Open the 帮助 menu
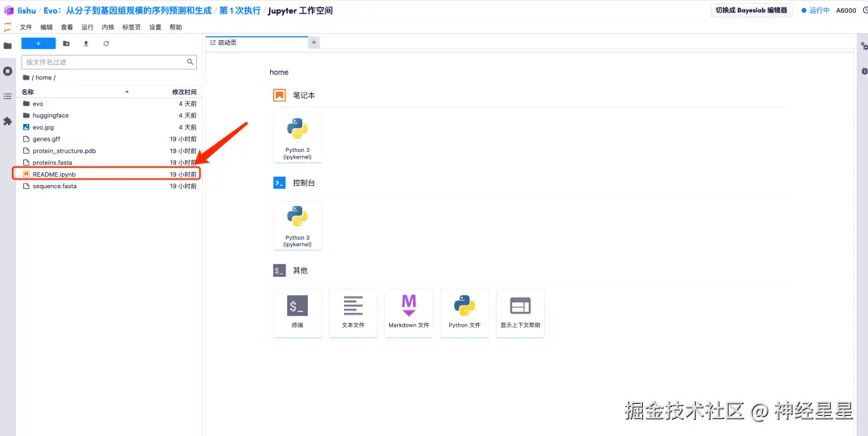 176,27
